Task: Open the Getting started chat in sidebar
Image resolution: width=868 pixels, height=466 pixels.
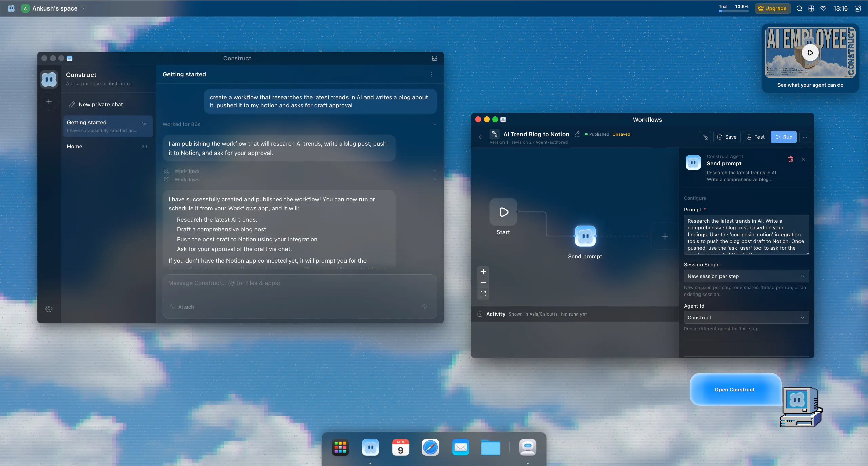Action: pyautogui.click(x=108, y=126)
